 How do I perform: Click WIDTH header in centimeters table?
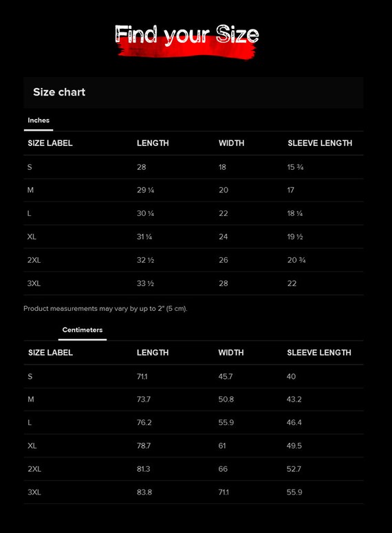(x=231, y=353)
